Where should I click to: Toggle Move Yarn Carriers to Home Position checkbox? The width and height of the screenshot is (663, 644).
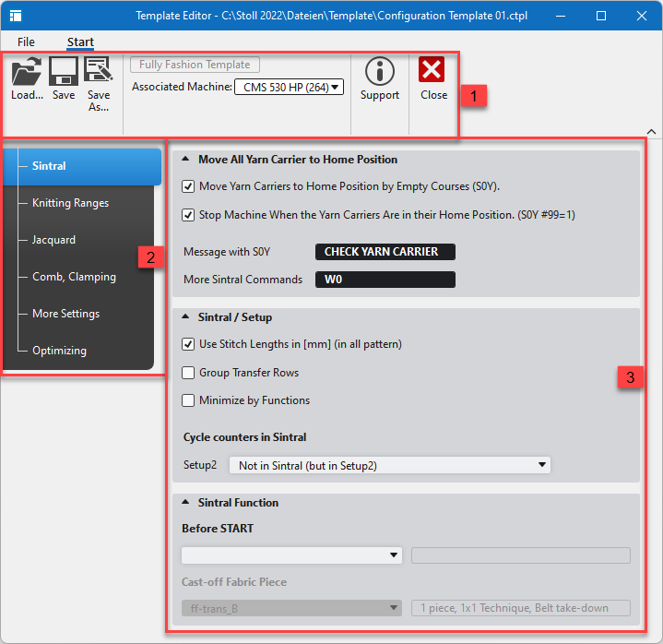click(x=189, y=186)
